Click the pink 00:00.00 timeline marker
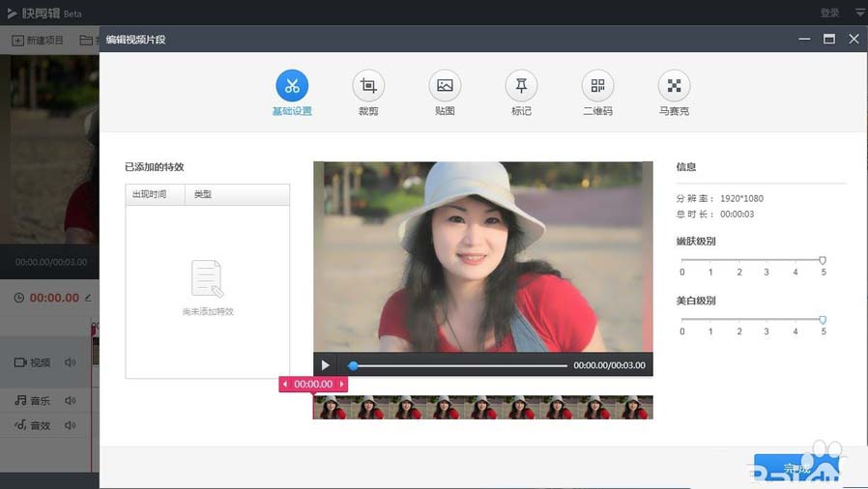Image resolution: width=868 pixels, height=489 pixels. pyautogui.click(x=313, y=384)
